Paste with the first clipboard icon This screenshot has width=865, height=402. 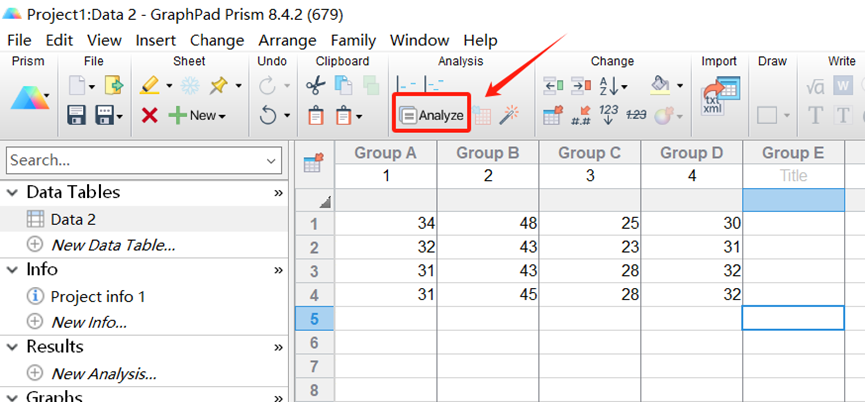tap(316, 116)
